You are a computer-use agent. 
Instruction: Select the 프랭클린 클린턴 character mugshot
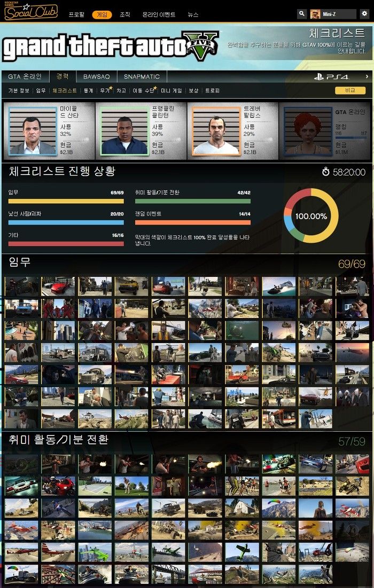click(x=124, y=131)
